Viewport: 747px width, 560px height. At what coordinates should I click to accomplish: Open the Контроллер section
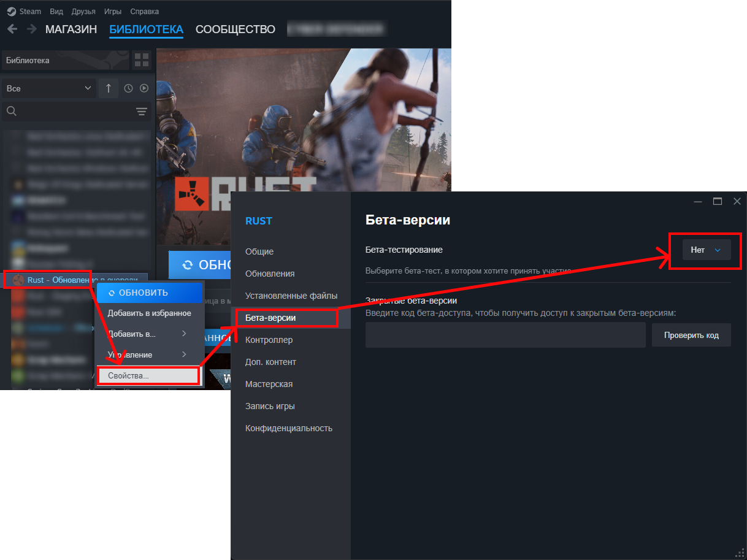(291, 340)
